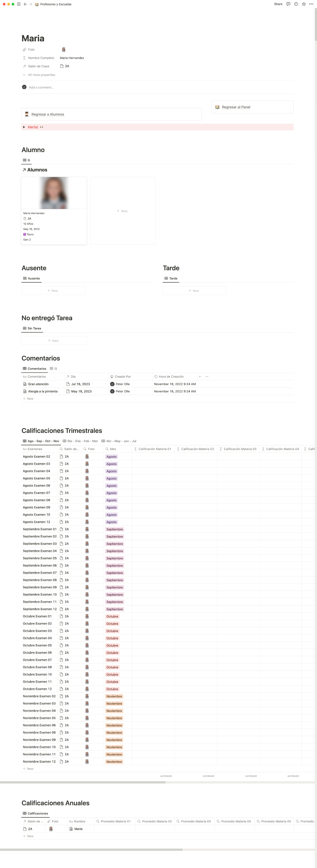Open the Noviembre Examen 12 row
Viewport: 317px width, 868px height.
(x=39, y=761)
